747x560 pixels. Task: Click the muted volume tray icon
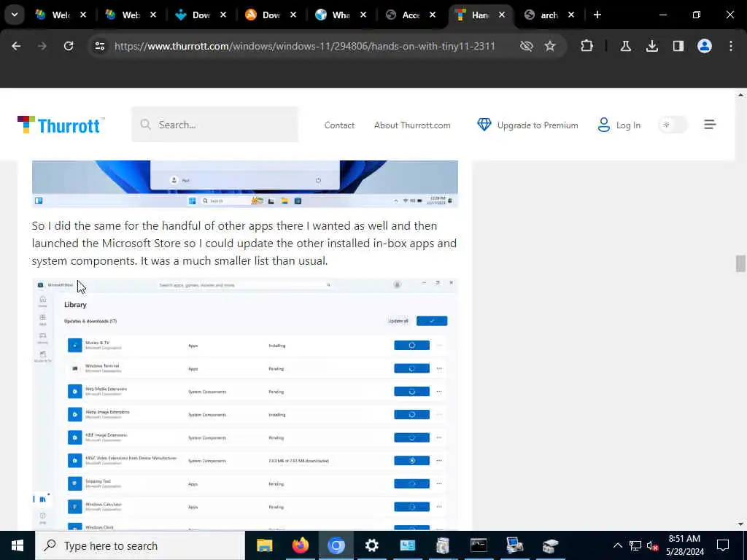[653, 545]
